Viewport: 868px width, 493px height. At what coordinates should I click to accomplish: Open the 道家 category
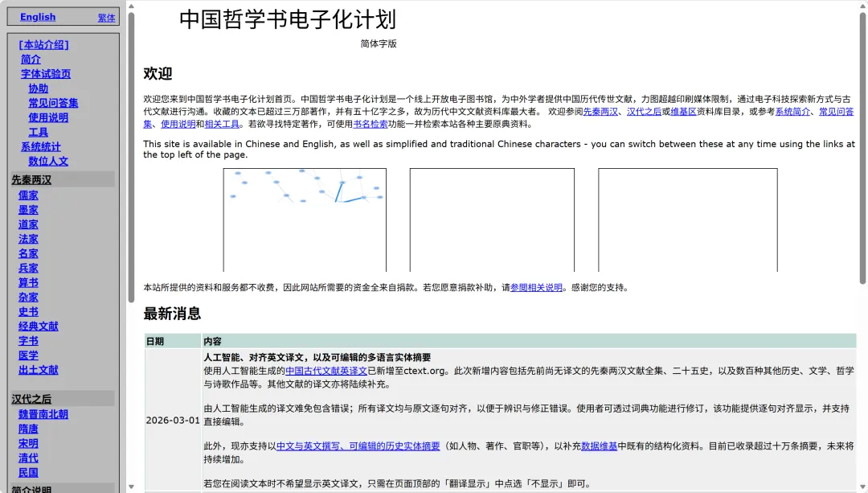(x=28, y=224)
